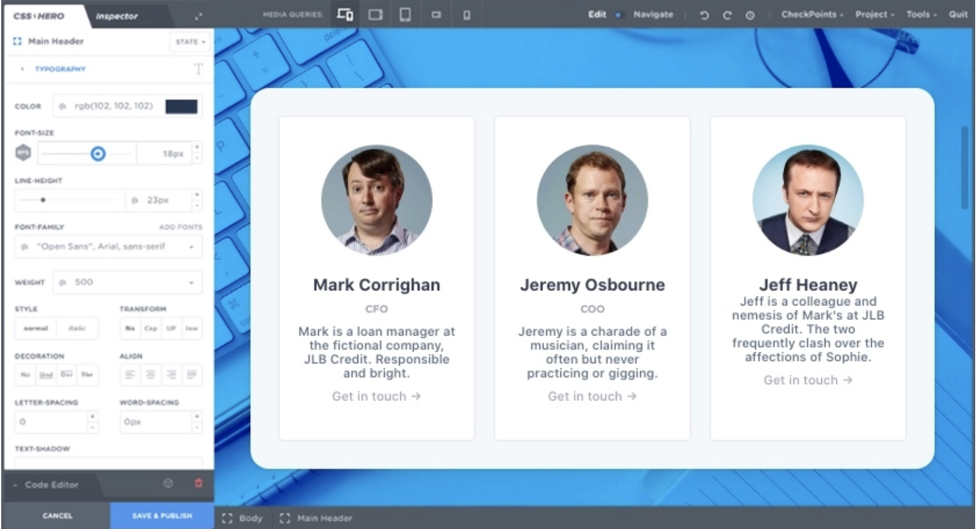This screenshot has width=980, height=529.
Task: Click the dark text color swatch
Action: (181, 106)
